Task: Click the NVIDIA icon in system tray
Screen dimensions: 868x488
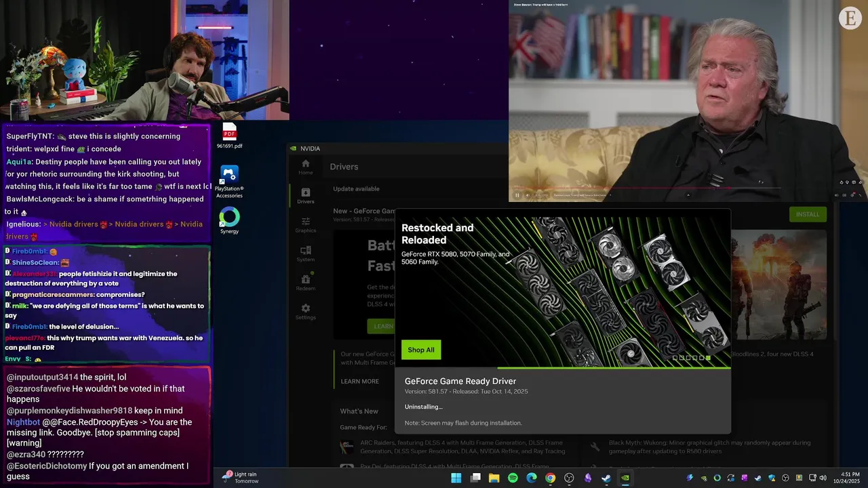Action: pyautogui.click(x=704, y=478)
